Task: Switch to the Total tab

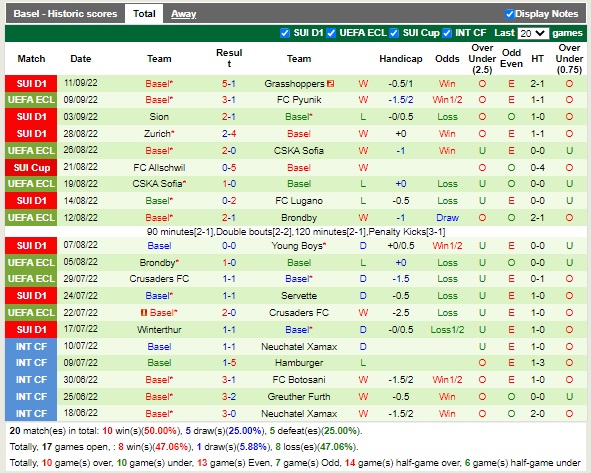Action: [144, 14]
